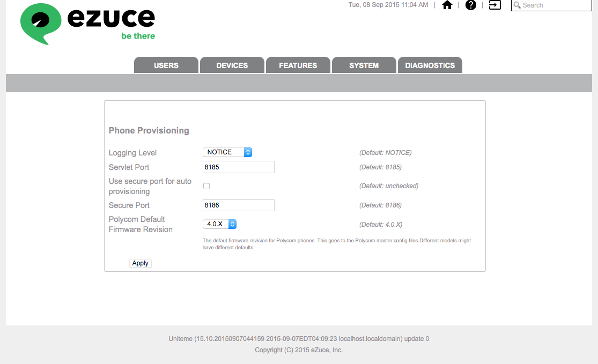Open the Logging Level NOTICE dropdown
This screenshot has width=598, height=364.
click(x=227, y=152)
